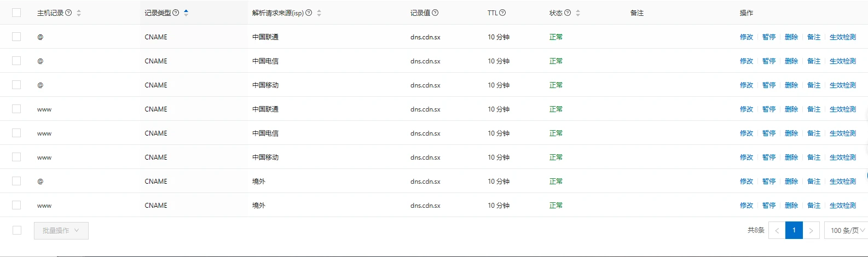Tick the bottom checkbox beside 批量操作
Viewport: 868px width, 257px height.
click(17, 230)
